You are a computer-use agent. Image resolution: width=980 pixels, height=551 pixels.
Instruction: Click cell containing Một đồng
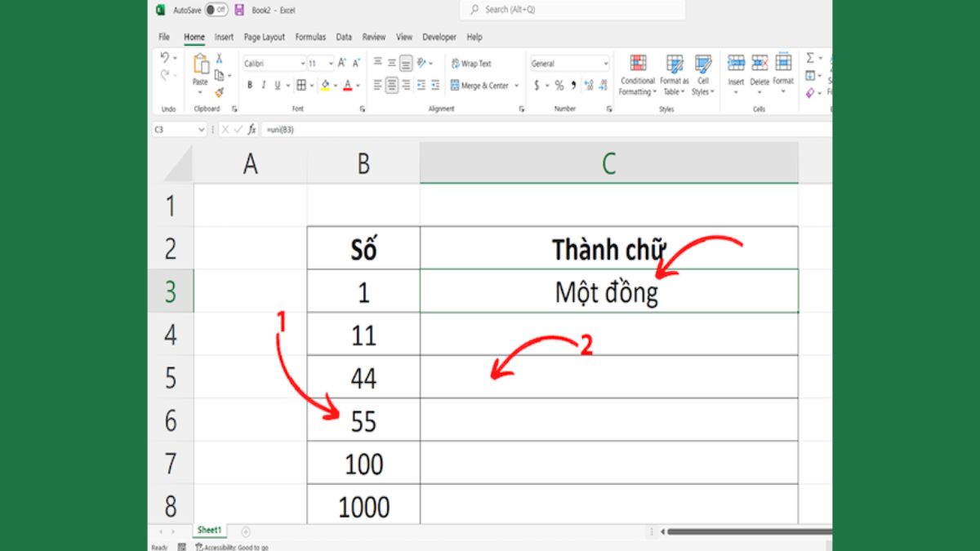(609, 291)
